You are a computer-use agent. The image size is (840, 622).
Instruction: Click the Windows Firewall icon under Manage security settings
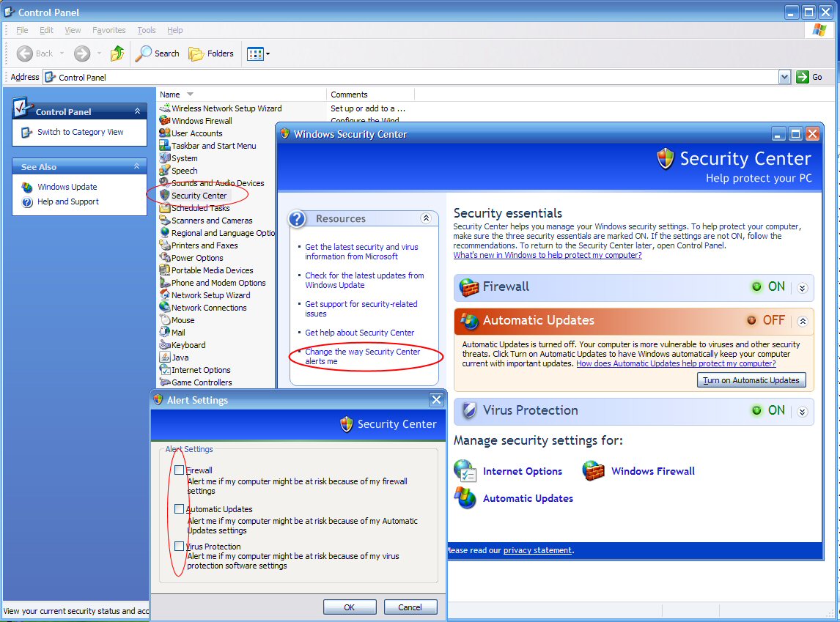click(x=593, y=470)
